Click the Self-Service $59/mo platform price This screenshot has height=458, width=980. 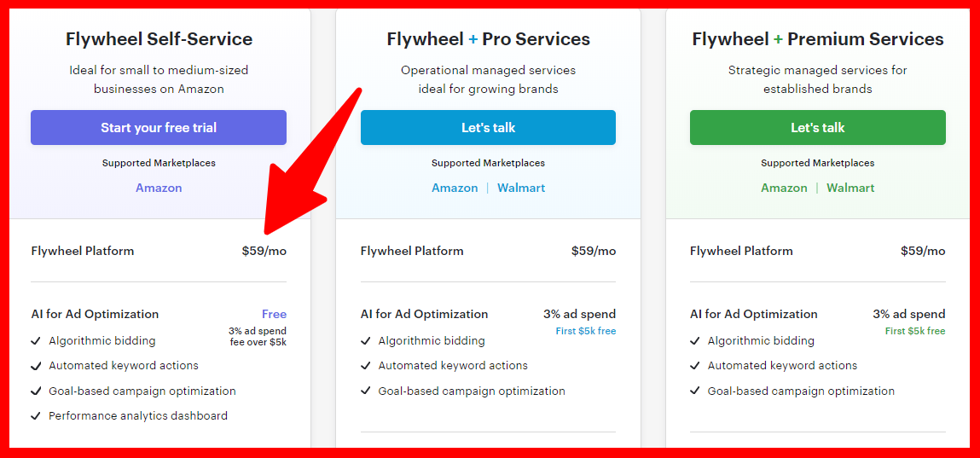pyautogui.click(x=264, y=251)
